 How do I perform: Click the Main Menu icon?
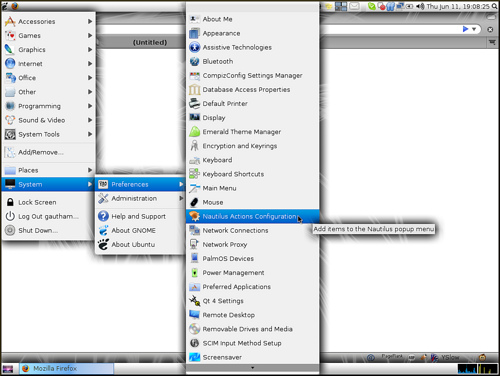(x=194, y=188)
